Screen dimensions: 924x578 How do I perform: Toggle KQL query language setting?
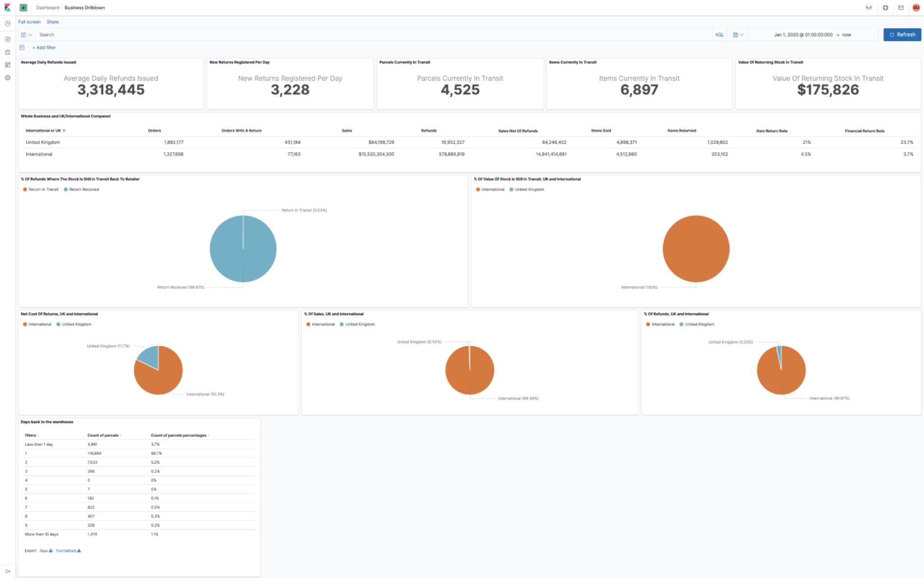click(x=719, y=35)
